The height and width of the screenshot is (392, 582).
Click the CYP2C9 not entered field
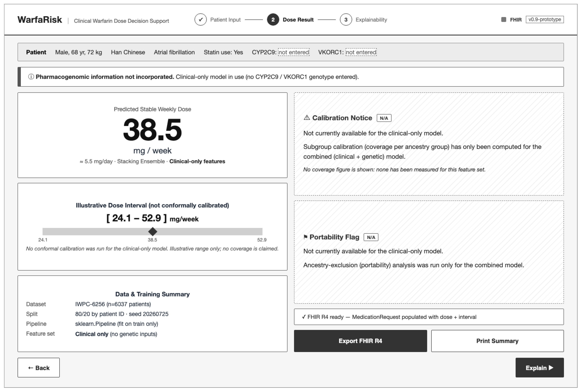pos(294,52)
